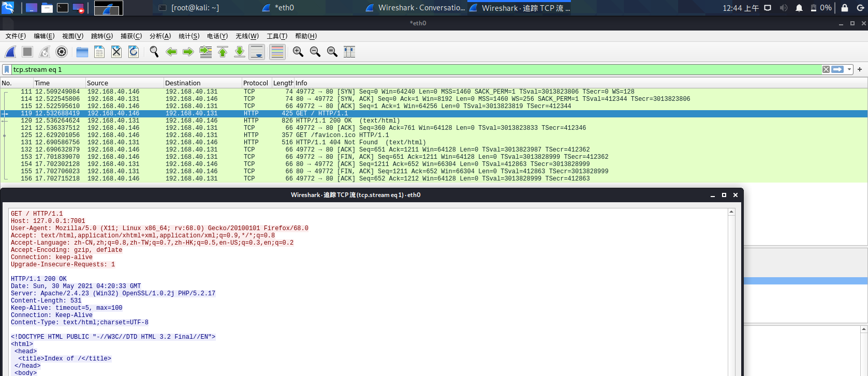868x376 pixels.
Task: Open the 帮助(H) menu
Action: pos(306,36)
